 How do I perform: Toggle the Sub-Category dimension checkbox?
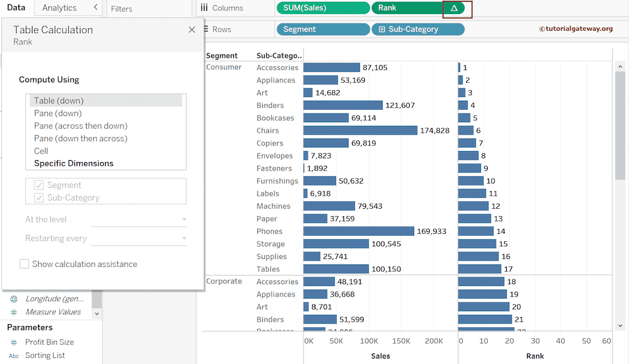pyautogui.click(x=39, y=198)
